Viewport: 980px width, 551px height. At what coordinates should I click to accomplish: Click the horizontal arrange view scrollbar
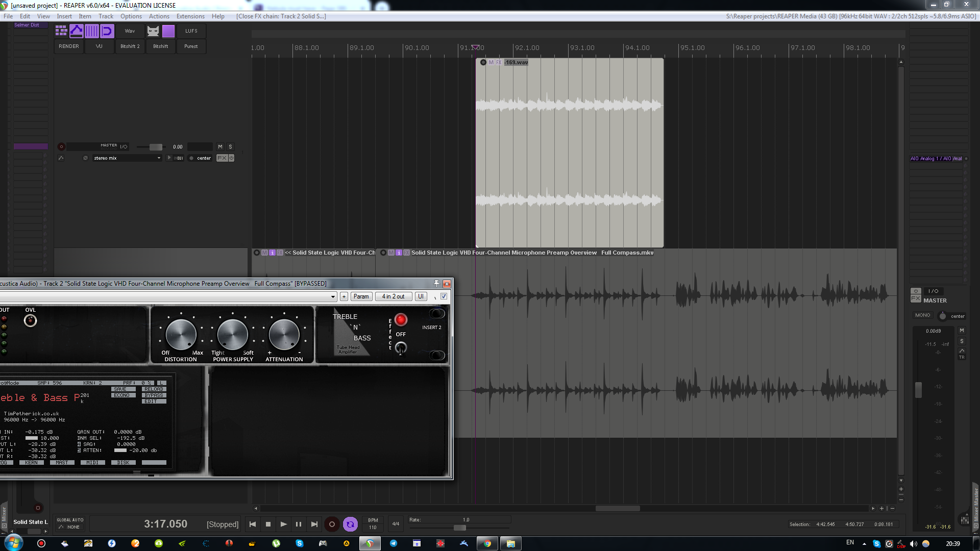point(618,508)
